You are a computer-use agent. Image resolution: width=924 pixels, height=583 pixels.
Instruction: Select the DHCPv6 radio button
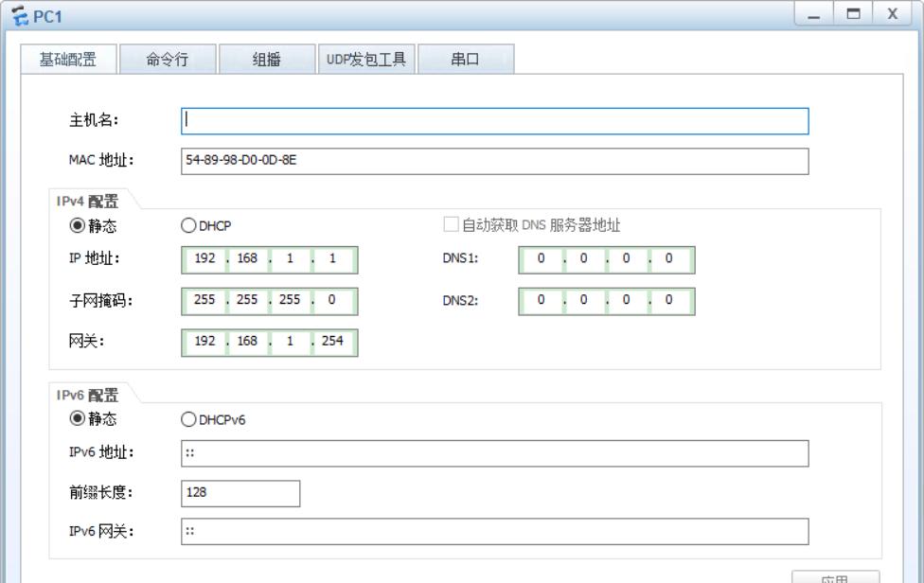click(x=188, y=419)
